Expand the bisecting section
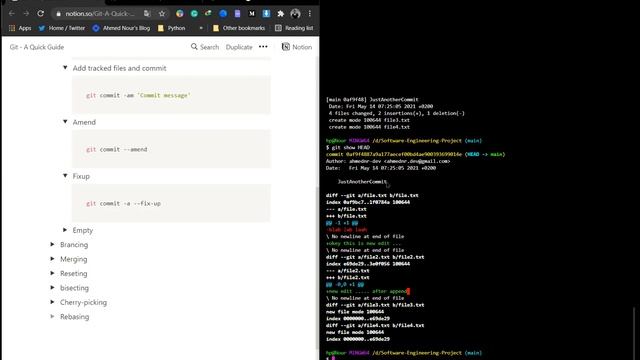 coord(52,287)
